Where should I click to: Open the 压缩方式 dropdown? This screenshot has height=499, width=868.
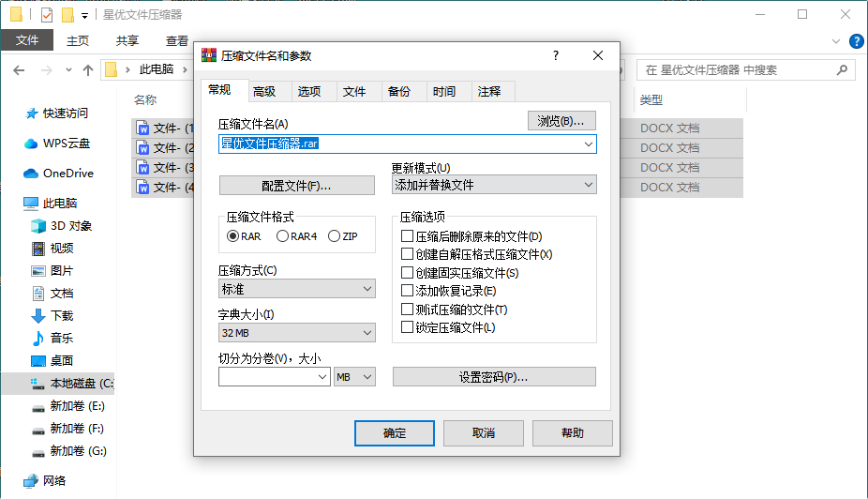(297, 289)
